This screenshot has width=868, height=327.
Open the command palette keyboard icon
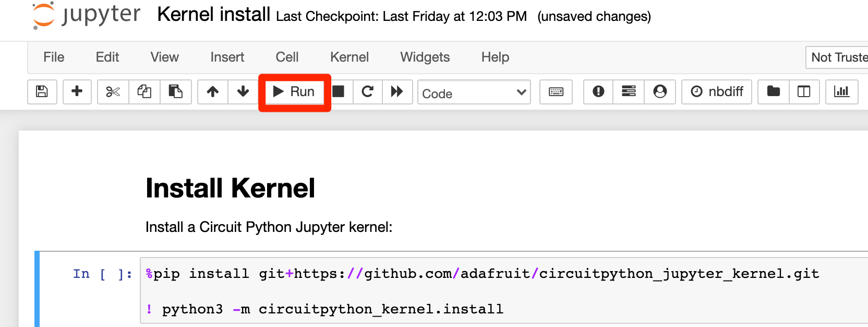(556, 92)
